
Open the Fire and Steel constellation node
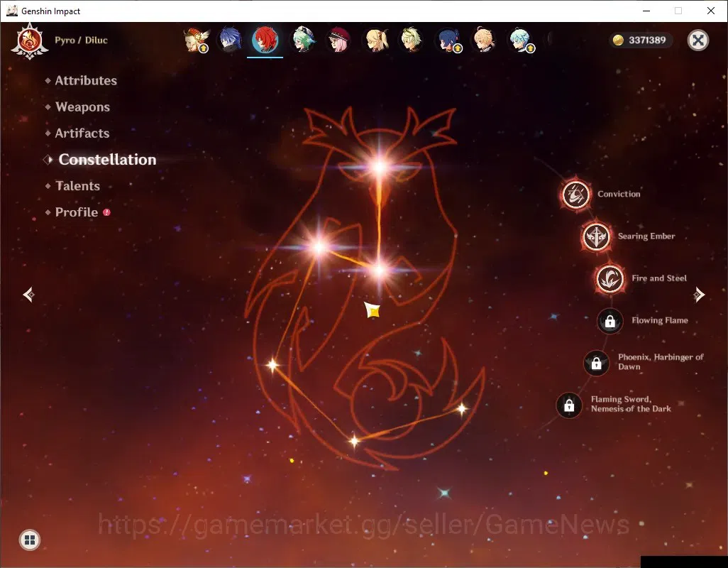(610, 278)
